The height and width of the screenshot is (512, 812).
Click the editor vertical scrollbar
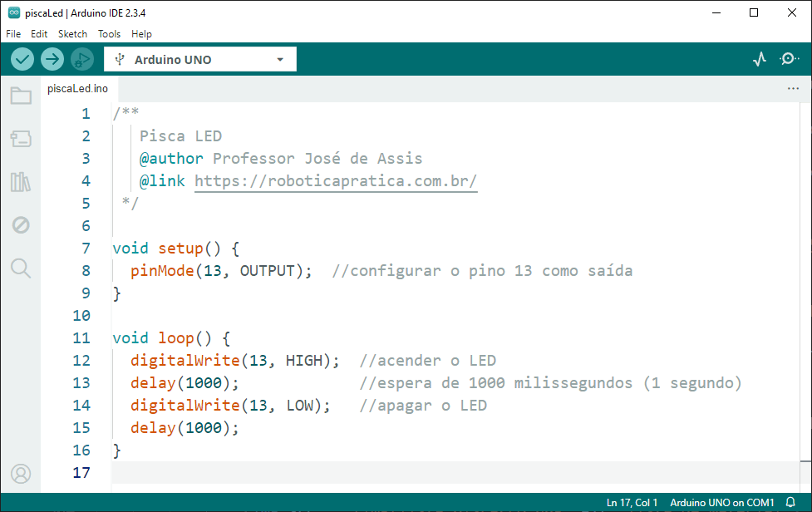coord(806,297)
